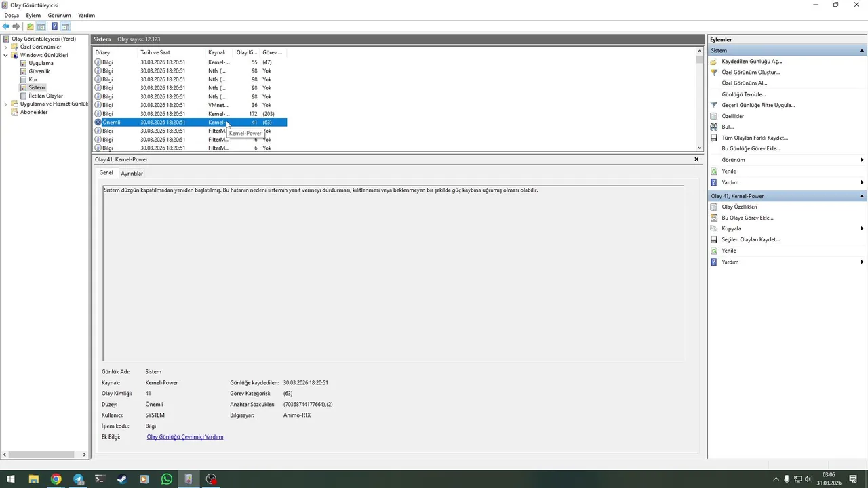The image size is (868, 488).
Task: Open WhatsApp from the taskbar
Action: (x=167, y=479)
